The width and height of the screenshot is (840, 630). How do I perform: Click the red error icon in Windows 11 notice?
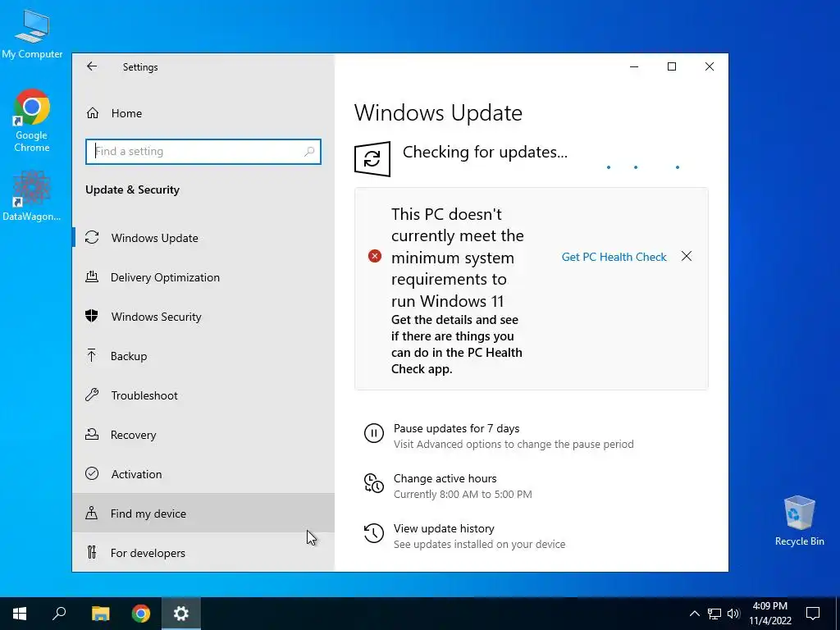pyautogui.click(x=374, y=256)
